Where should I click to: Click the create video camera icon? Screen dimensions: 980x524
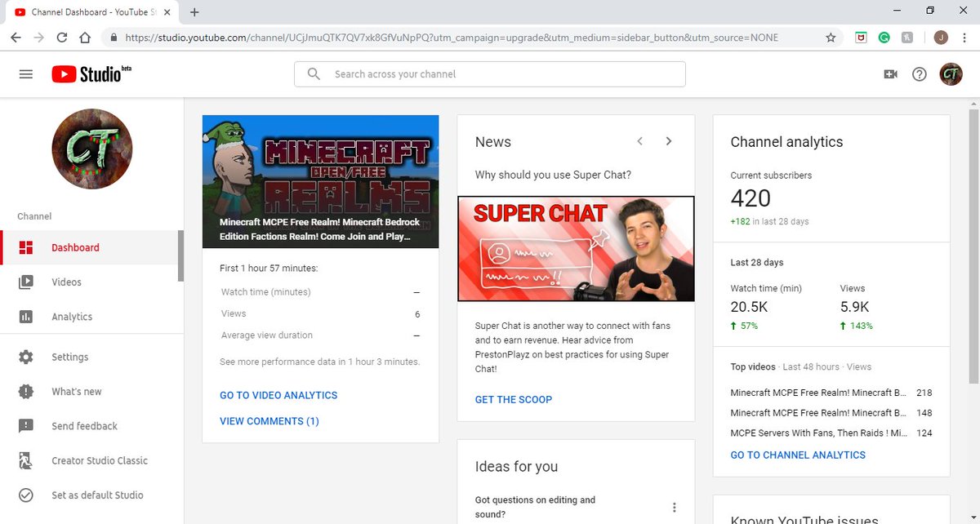pos(890,74)
